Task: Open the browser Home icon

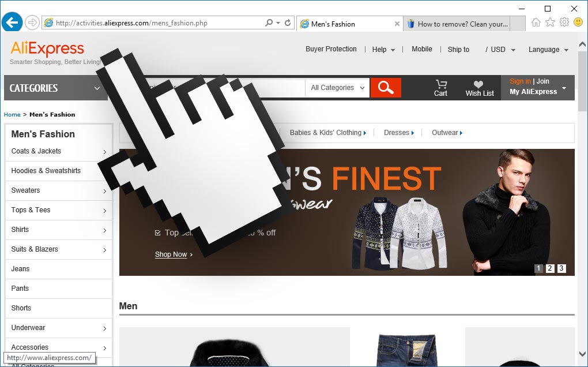Action: pos(536,22)
